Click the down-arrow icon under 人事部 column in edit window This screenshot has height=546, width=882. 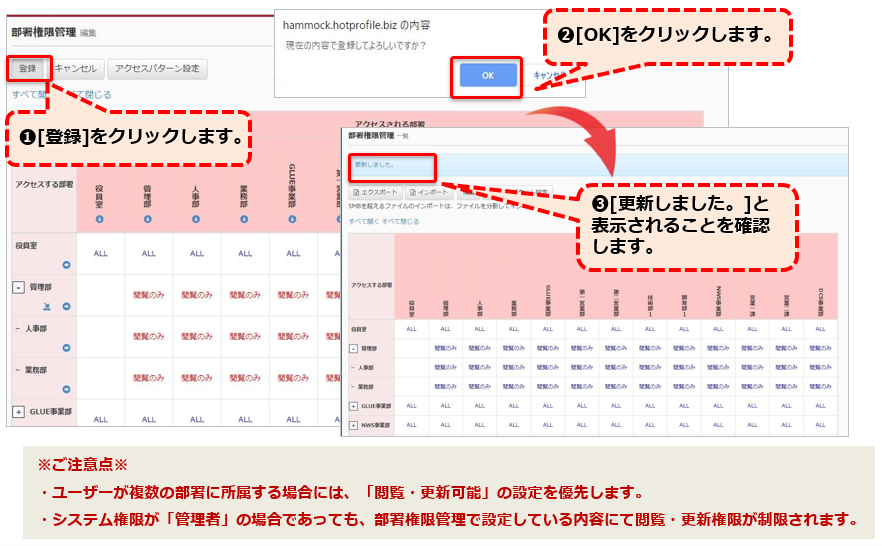point(196,219)
